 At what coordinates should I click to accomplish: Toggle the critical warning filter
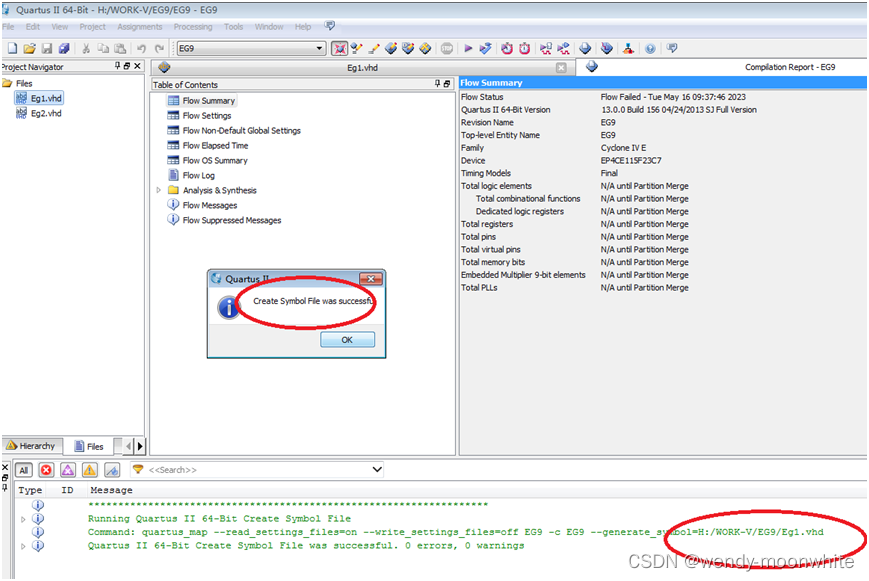coord(68,470)
